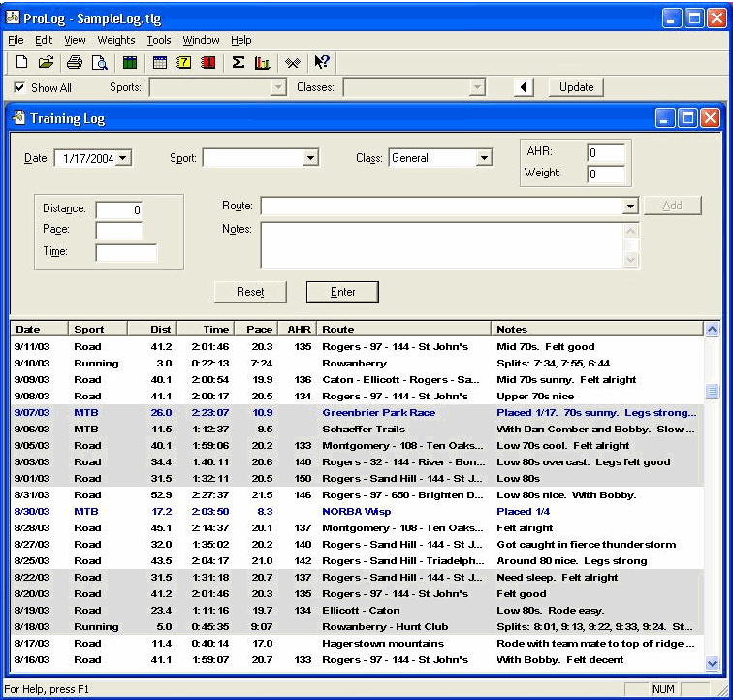
Task: Click the Time column header
Action: [206, 330]
